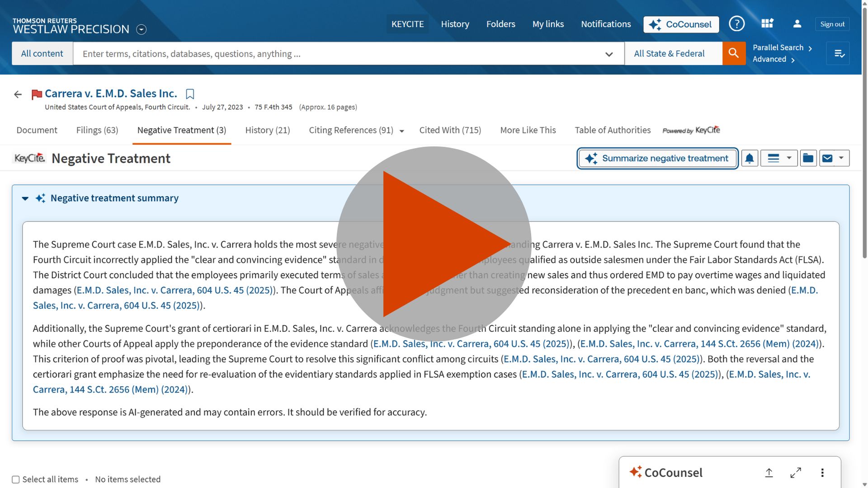
Task: Click the email delivery envelope icon
Action: pyautogui.click(x=827, y=159)
